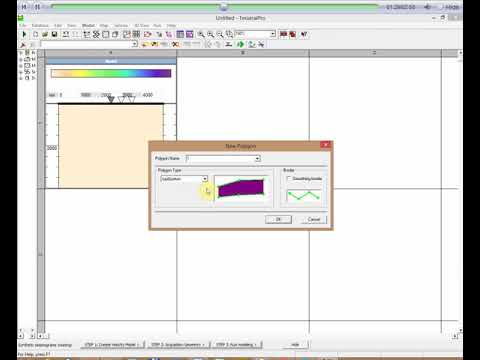Open the Polygon Name combo box arrow
The height and width of the screenshot is (360, 480).
point(257,158)
